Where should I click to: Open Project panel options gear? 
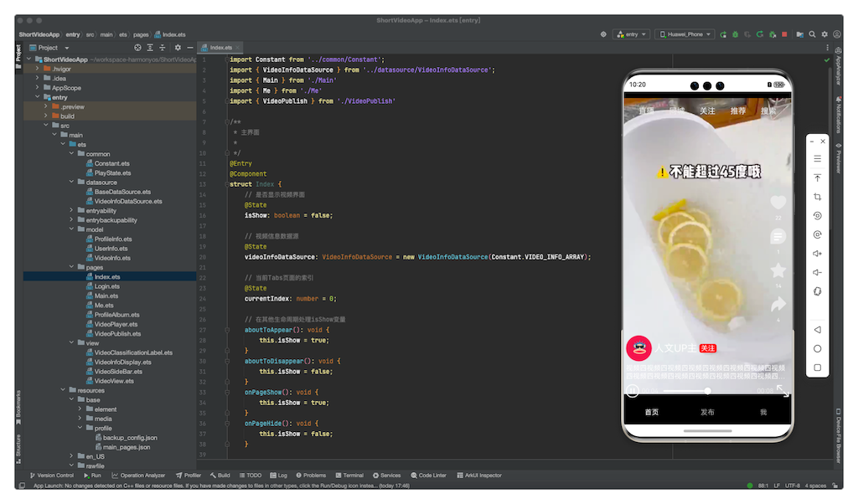pos(178,48)
